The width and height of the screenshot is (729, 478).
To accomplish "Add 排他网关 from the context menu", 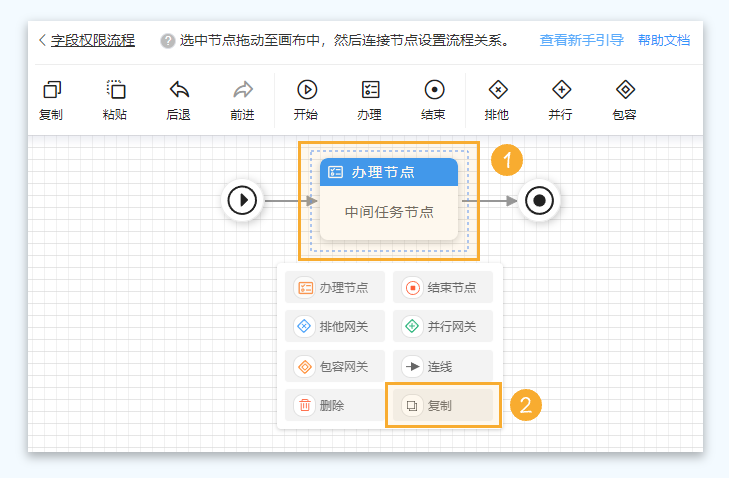I will (x=334, y=326).
